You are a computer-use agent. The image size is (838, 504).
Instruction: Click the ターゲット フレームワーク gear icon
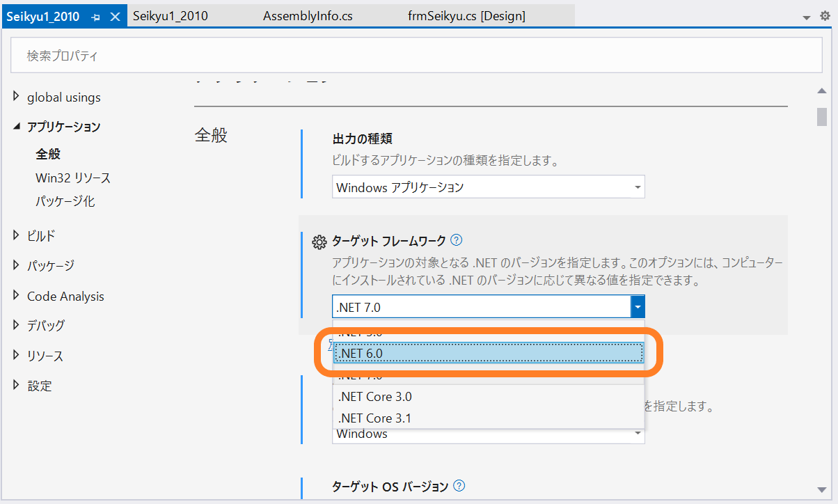tap(319, 242)
